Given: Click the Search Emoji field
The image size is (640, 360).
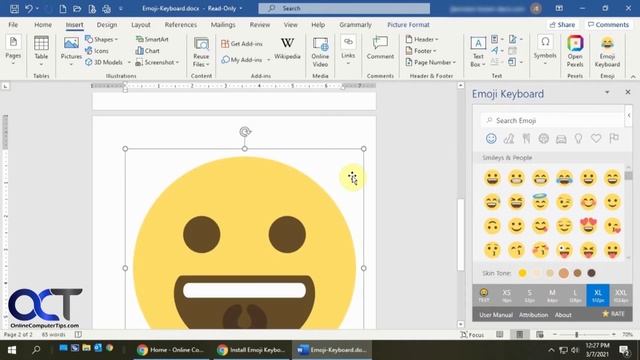Looking at the screenshot, I should (x=552, y=120).
